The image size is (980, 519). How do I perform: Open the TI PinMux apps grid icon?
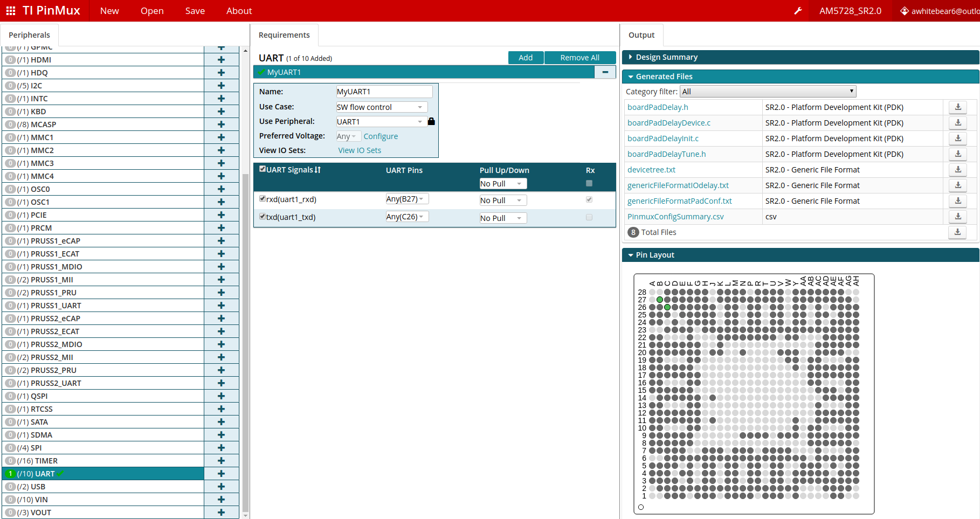point(11,11)
